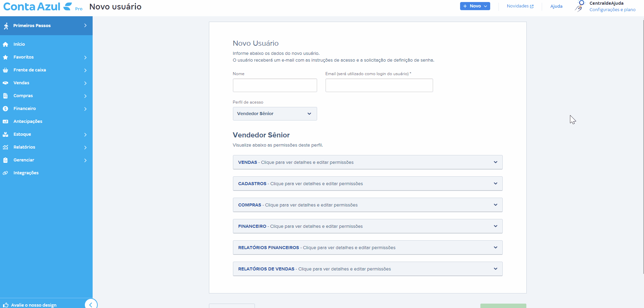This screenshot has width=644, height=308.
Task: Open the Gerenciar sidebar menu
Action: click(x=46, y=160)
